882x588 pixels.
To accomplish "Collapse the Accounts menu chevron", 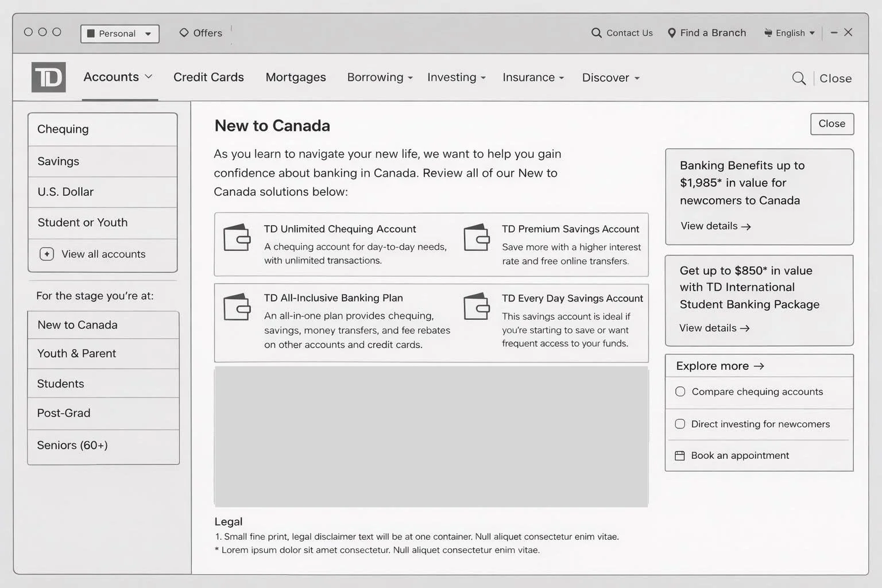I will [148, 76].
